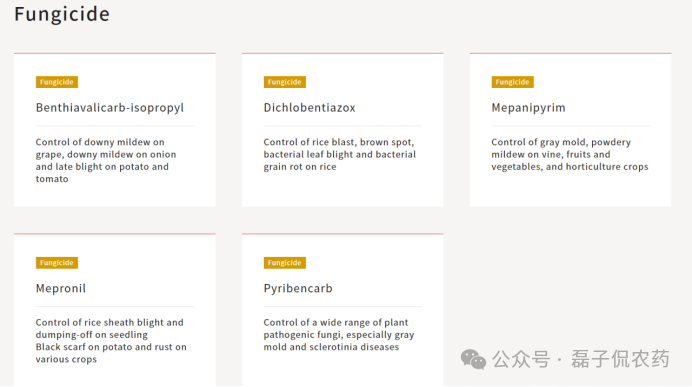
Task: Open the Mepronil product title
Action: click(x=61, y=289)
